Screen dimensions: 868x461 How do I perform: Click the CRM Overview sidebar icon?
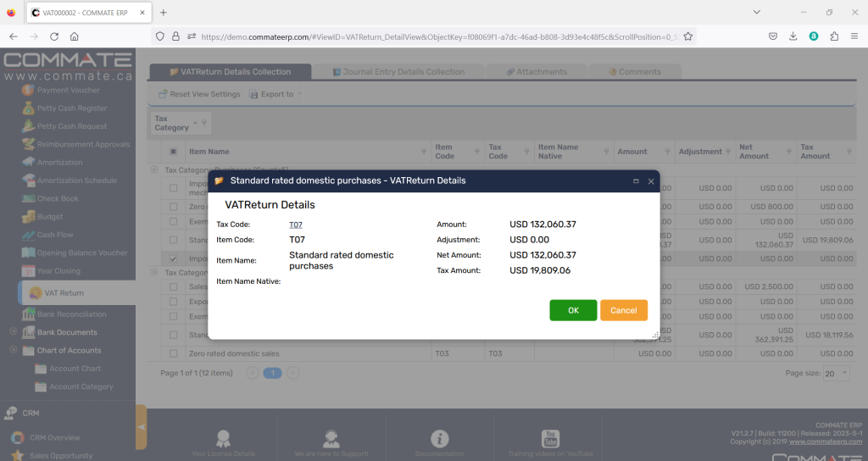[17, 438]
